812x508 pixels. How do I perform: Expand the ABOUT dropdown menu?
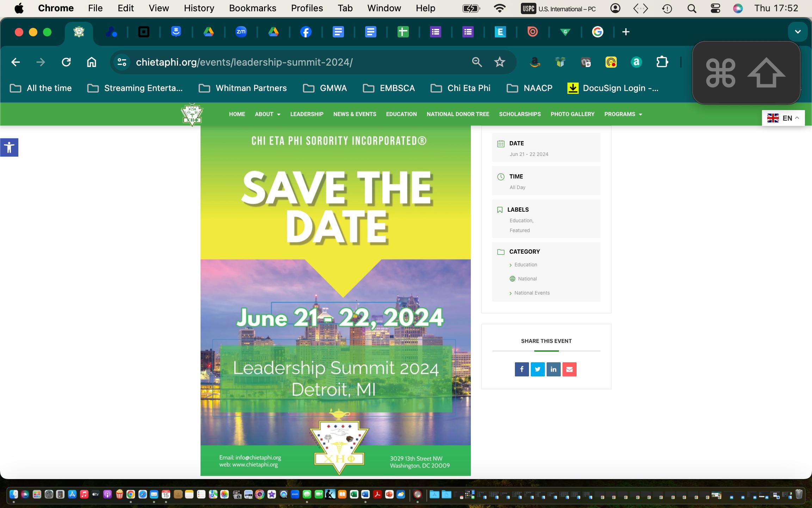(267, 114)
